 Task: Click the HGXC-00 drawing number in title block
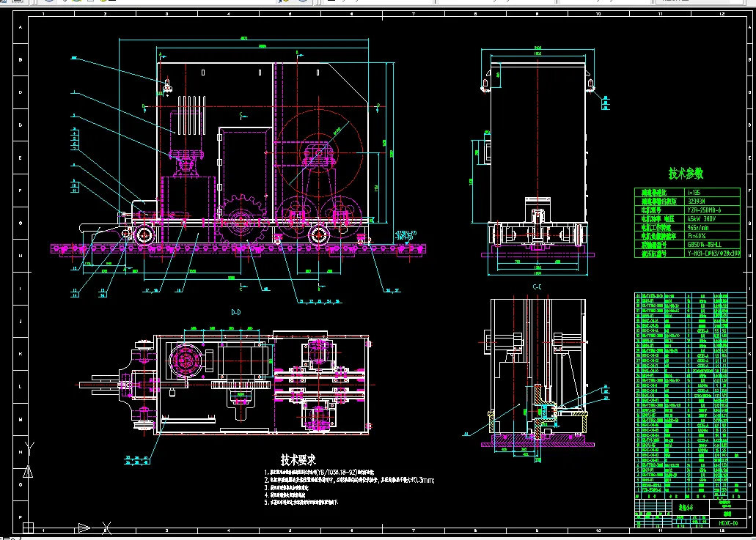click(728, 523)
